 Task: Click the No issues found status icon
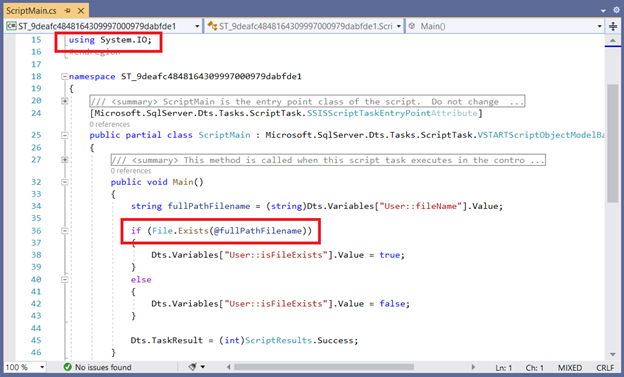click(67, 367)
